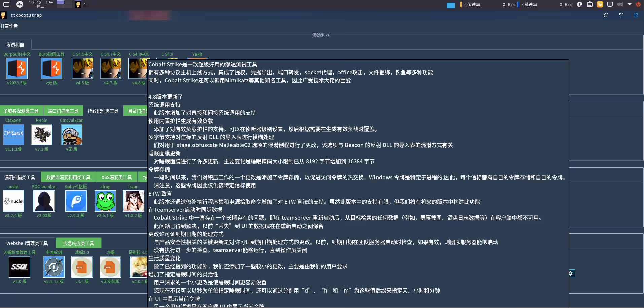Expand the system tray dropdown arrow

point(629,4)
